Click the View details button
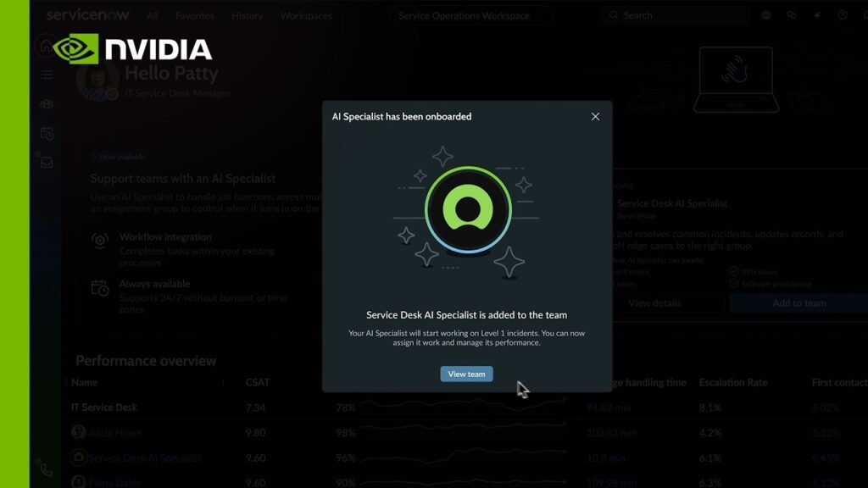The image size is (868, 488). 654,302
